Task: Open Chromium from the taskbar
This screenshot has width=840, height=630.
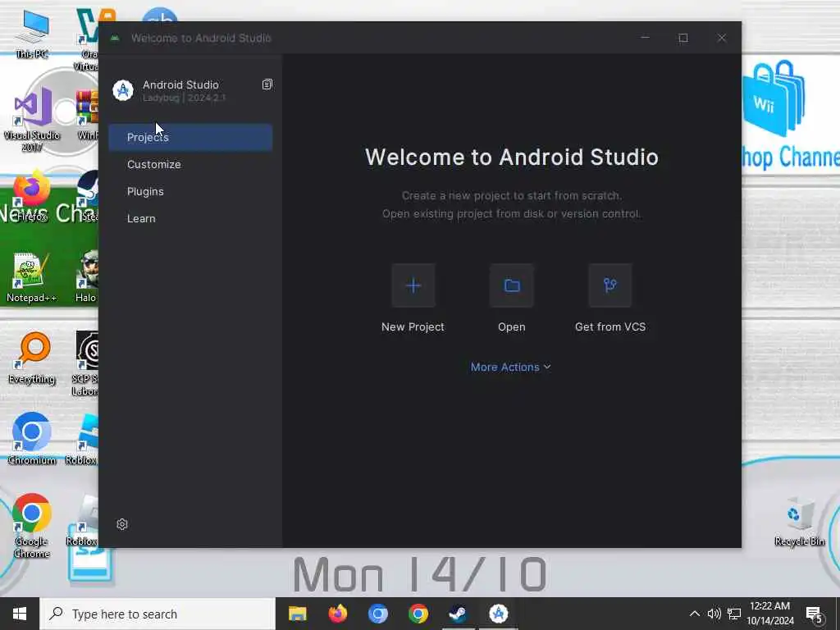Action: click(x=377, y=614)
